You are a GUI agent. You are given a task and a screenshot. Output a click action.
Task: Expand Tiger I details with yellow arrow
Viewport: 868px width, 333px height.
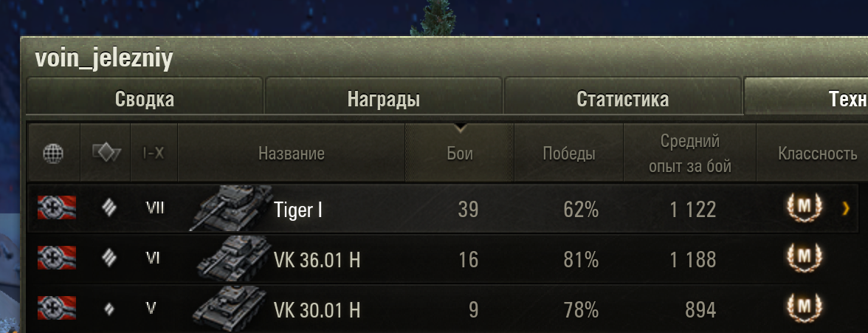[845, 208]
